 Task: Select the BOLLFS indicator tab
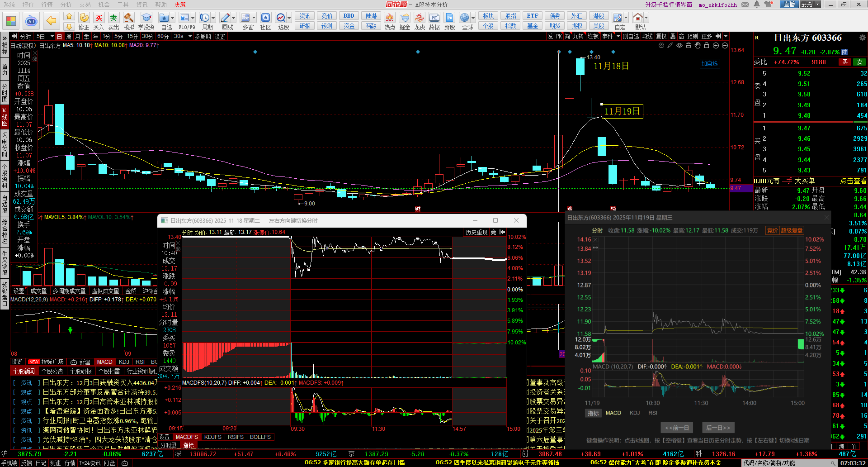click(x=260, y=437)
